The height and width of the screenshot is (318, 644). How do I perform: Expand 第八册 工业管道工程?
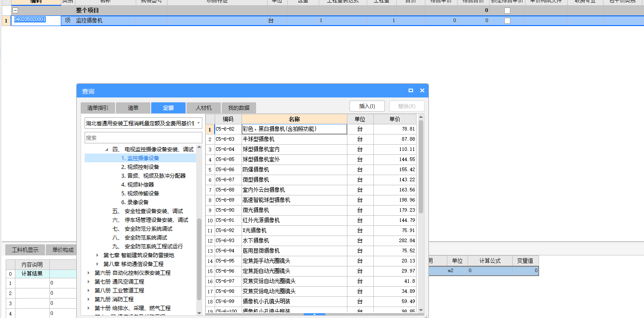tap(89, 291)
